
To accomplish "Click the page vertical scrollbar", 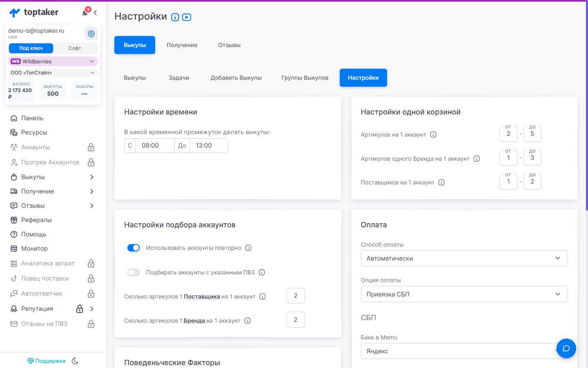I will (587, 106).
